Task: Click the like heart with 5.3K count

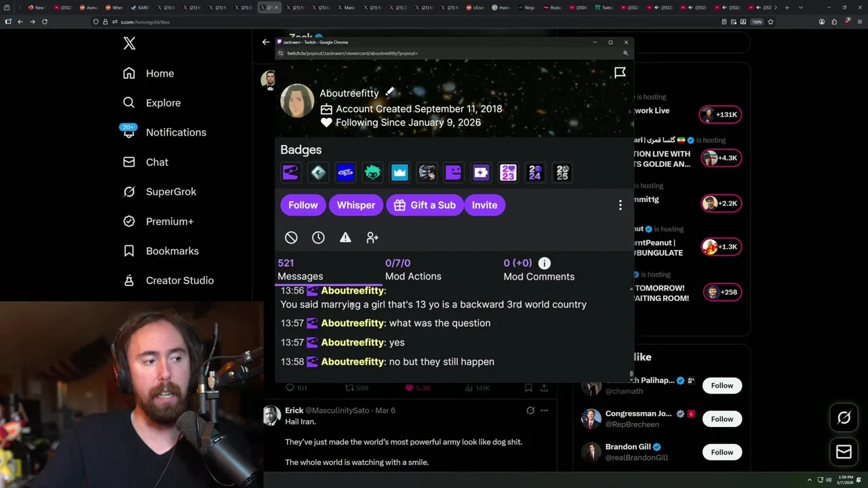Action: [x=418, y=388]
